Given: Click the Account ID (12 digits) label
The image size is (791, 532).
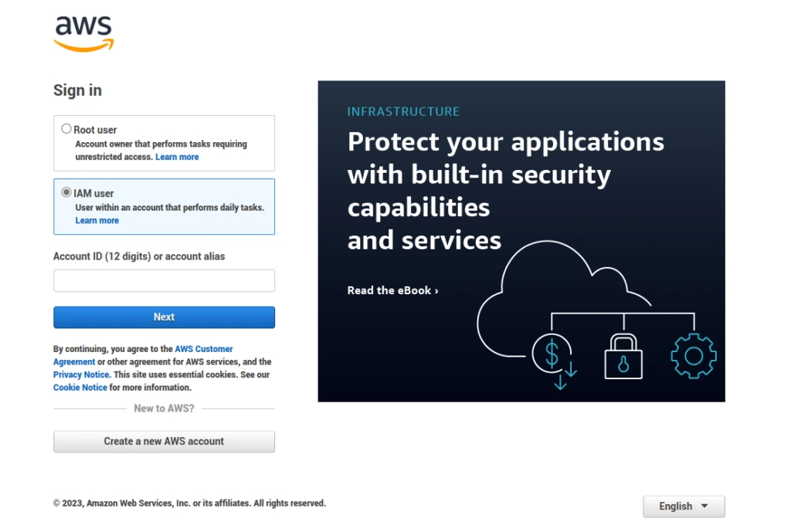Looking at the screenshot, I should pos(139,256).
